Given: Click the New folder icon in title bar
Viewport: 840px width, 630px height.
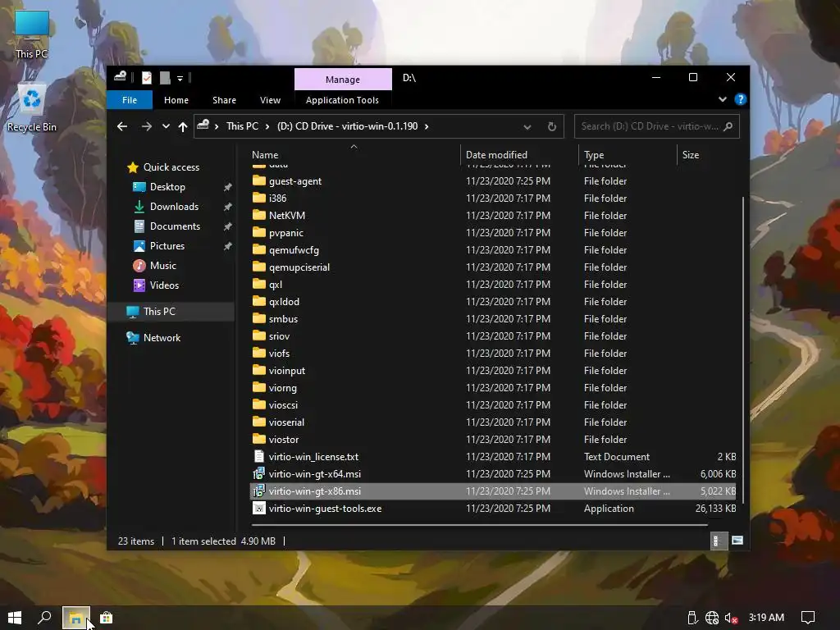Looking at the screenshot, I should [165, 78].
